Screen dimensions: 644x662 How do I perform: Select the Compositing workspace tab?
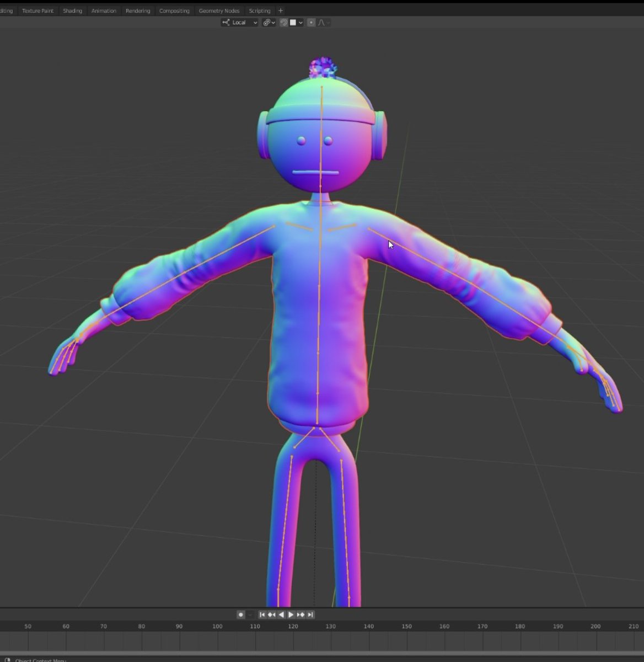(x=174, y=10)
